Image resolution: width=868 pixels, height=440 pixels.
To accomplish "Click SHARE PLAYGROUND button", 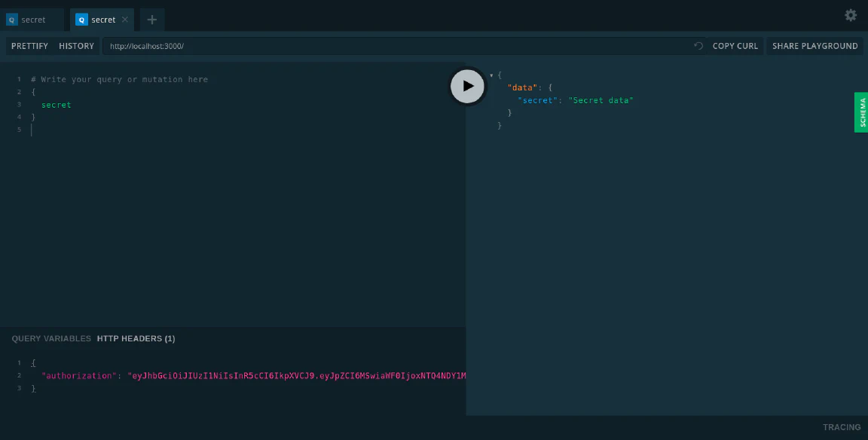I will pos(815,46).
